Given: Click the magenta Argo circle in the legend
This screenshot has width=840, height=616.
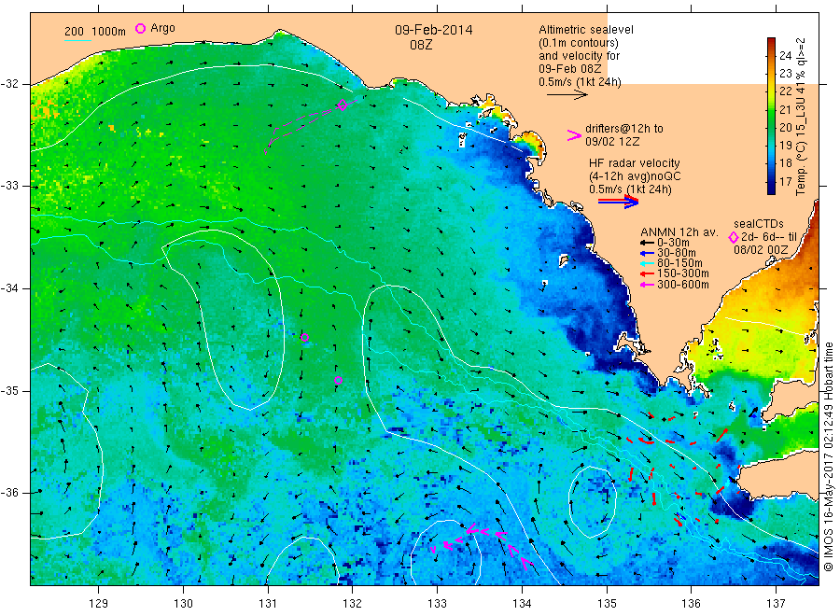Looking at the screenshot, I should click(x=140, y=28).
